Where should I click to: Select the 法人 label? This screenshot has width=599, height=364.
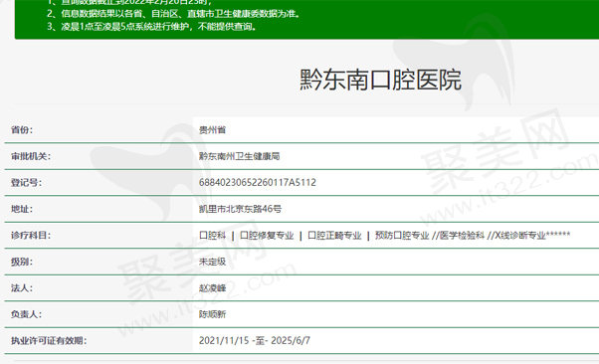coord(22,288)
